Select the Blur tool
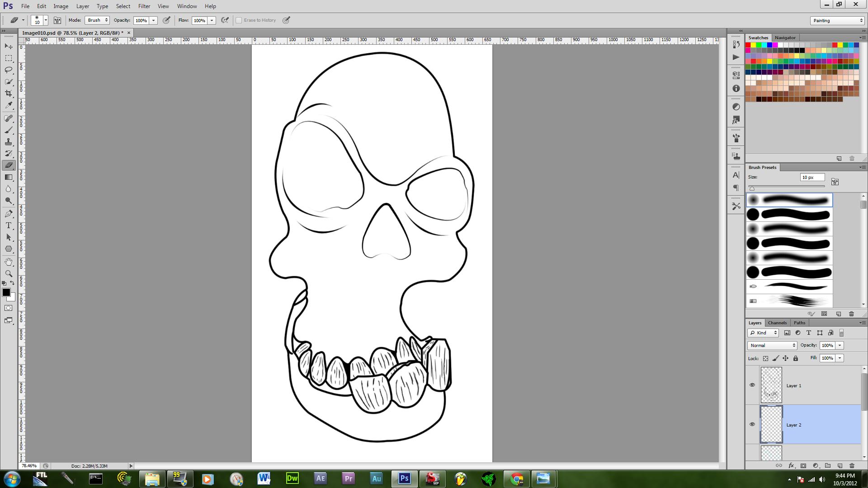The width and height of the screenshot is (868, 488). (9, 189)
